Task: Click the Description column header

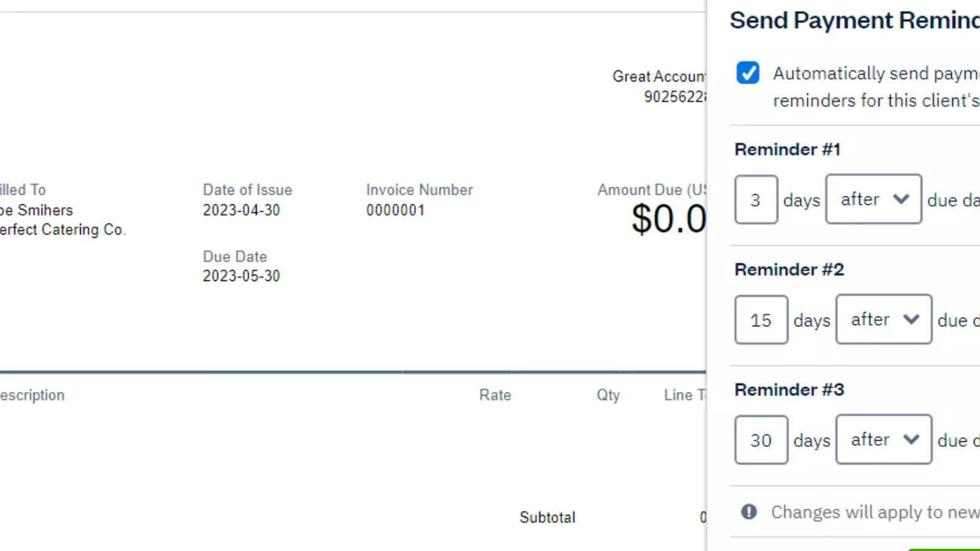Action: pyautogui.click(x=32, y=395)
